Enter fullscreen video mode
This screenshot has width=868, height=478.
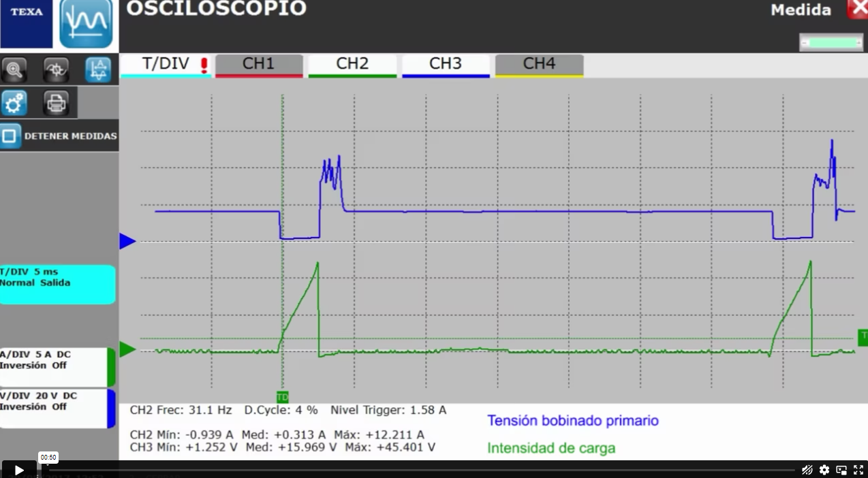[858, 470]
